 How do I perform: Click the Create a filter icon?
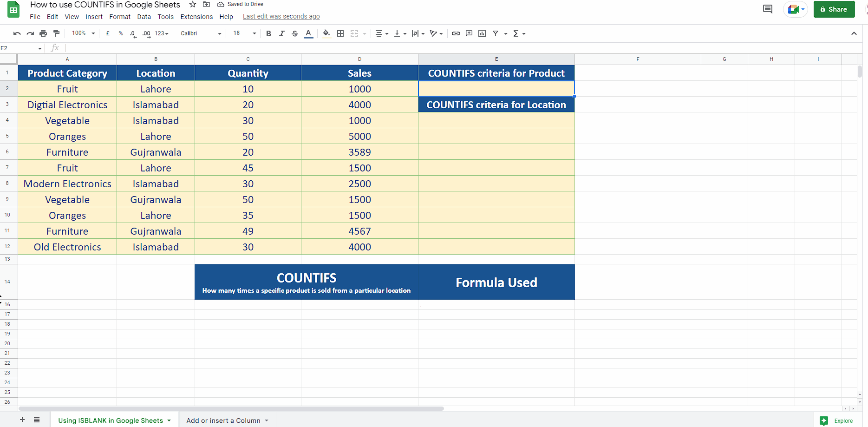(495, 33)
